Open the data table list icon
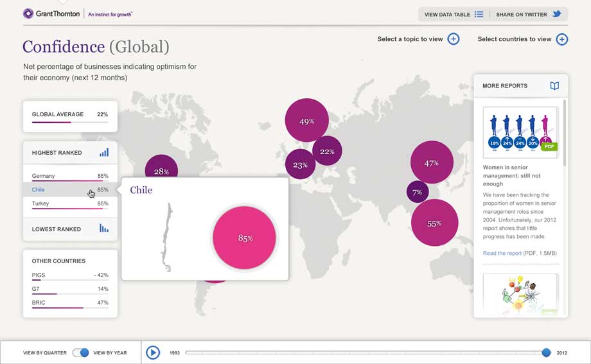 (x=479, y=14)
